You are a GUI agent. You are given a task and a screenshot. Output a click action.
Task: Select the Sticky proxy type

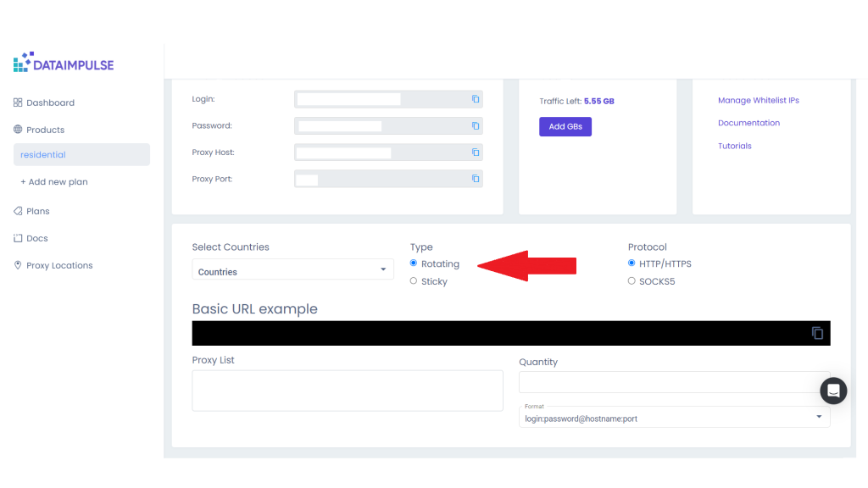414,281
